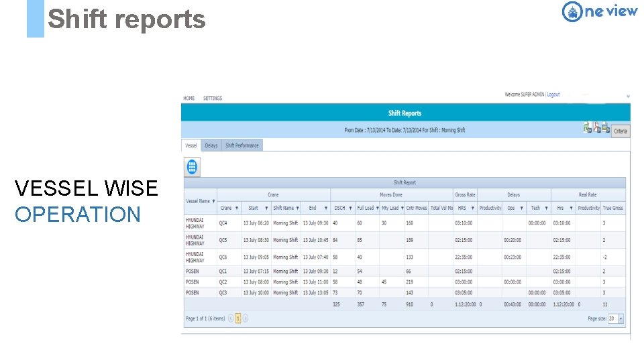Viewport: 644px width, 362px height.
Task: Click Cntr Moves value 219
Action: (409, 282)
